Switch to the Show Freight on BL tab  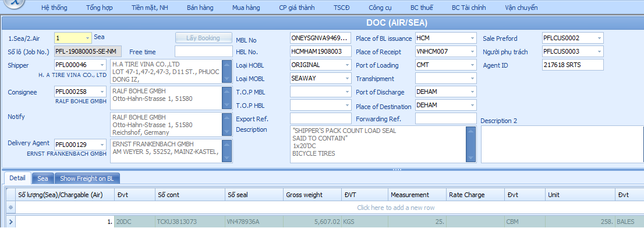87,178
